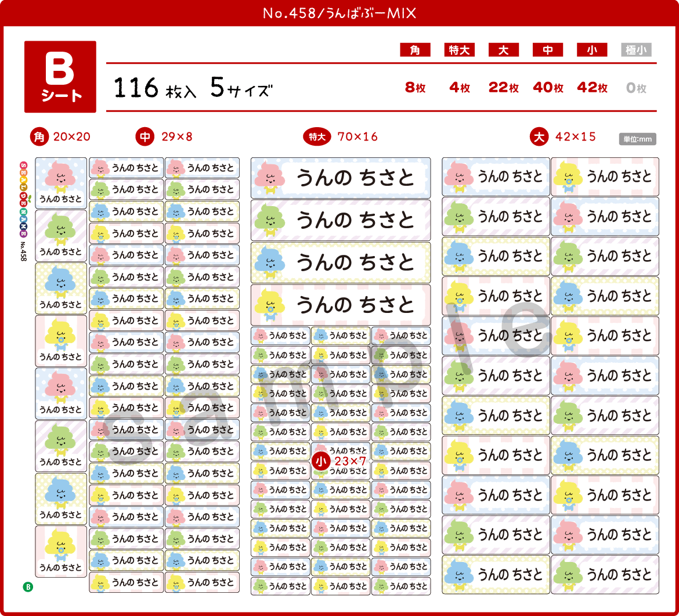Image resolution: width=679 pixels, height=616 pixels.
Task: Click the round 小 icon beside 23×7
Action: (x=321, y=462)
